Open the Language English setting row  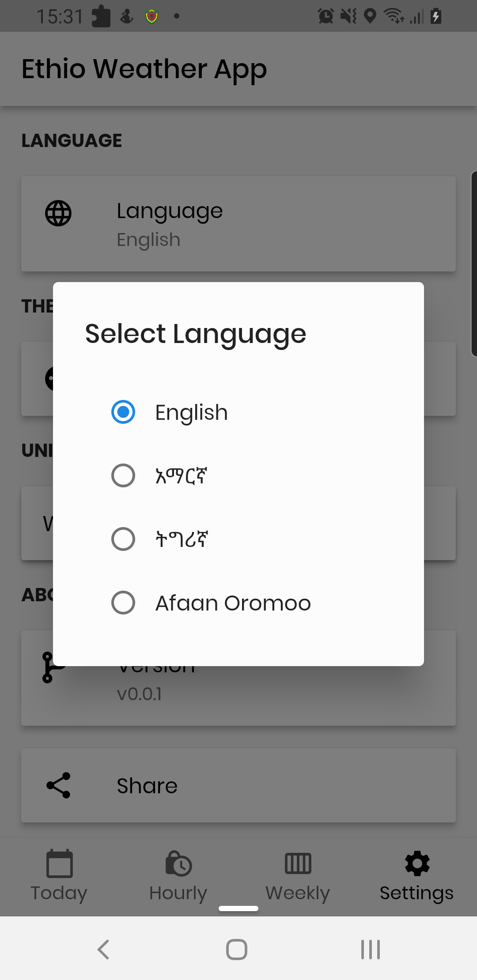click(x=238, y=224)
